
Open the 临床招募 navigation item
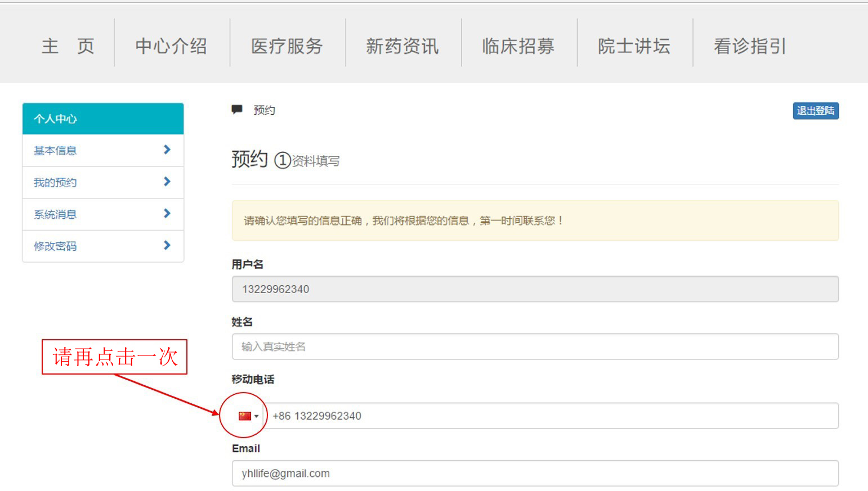518,46
